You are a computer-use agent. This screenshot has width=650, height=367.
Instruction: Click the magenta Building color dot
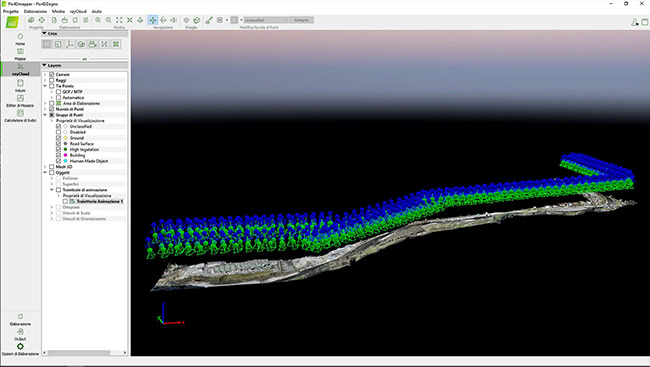65,155
